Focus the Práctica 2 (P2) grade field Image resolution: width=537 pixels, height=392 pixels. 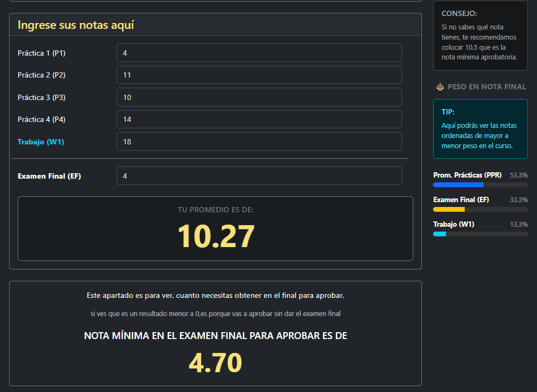point(259,75)
